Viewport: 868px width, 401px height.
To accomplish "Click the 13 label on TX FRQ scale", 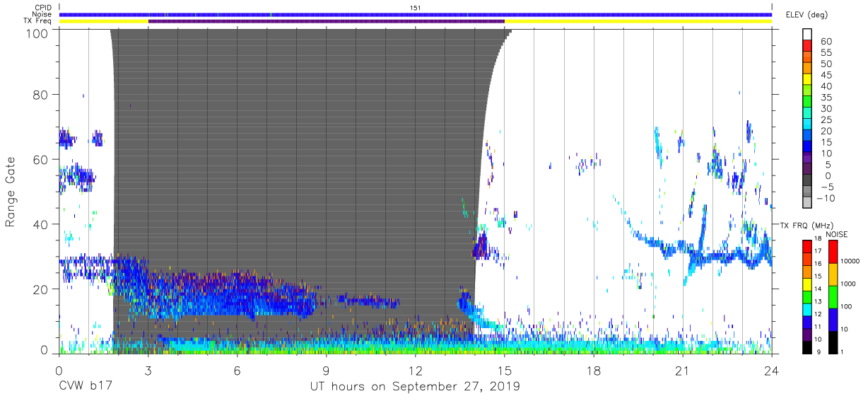I will pyautogui.click(x=818, y=302).
